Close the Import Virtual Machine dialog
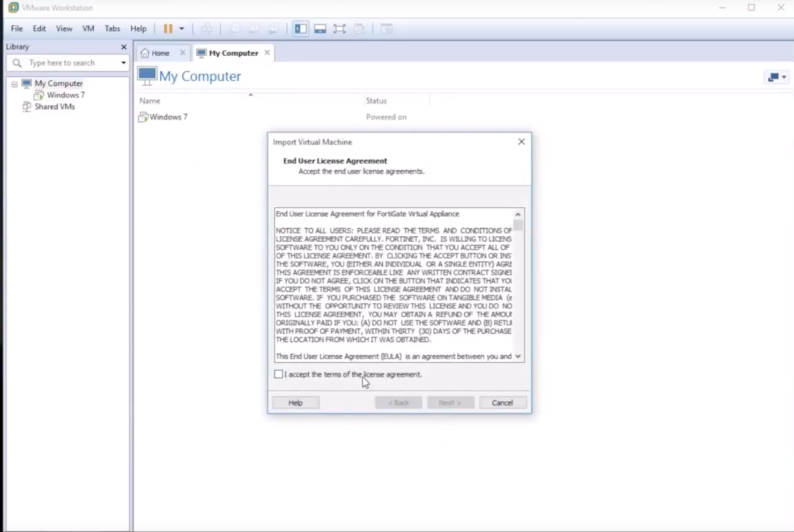Screen dimensions: 794x532 521,141
